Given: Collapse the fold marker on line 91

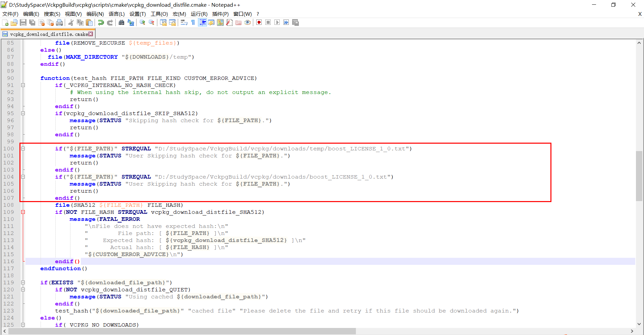Looking at the screenshot, I should (x=23, y=85).
